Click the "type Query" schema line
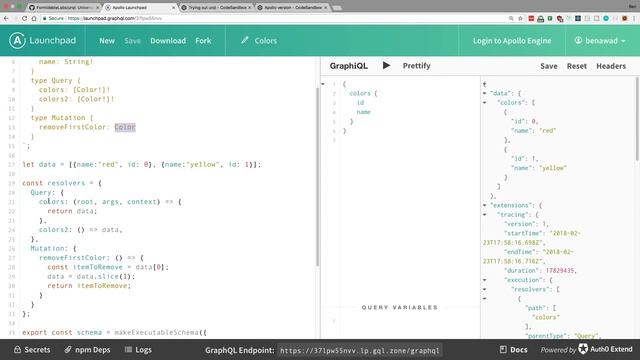Viewport: 640px width, 360px height. point(56,80)
